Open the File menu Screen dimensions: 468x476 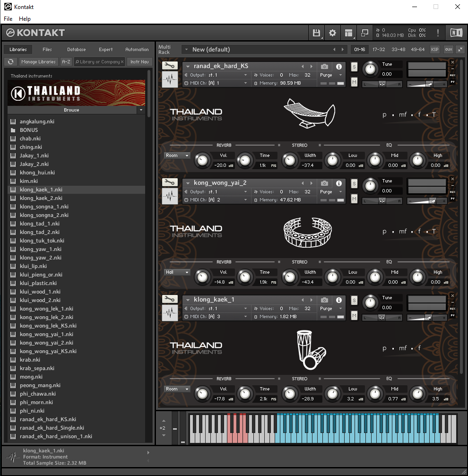8,19
